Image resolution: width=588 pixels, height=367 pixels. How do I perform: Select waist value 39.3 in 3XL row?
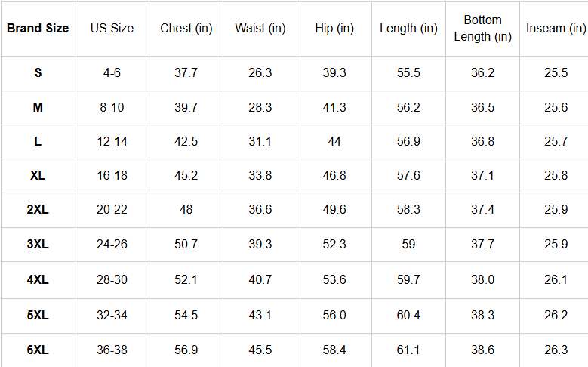260,245
